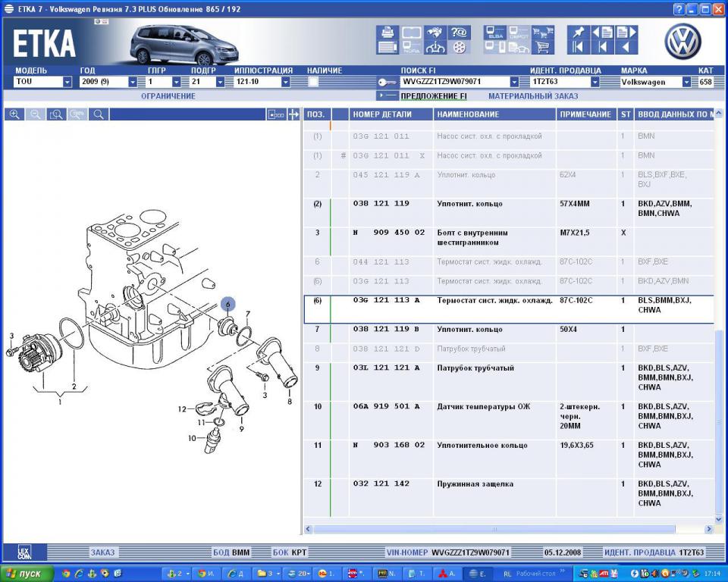Open the МАРКА dropdown arrow
The width and height of the screenshot is (728, 582).
coord(687,82)
